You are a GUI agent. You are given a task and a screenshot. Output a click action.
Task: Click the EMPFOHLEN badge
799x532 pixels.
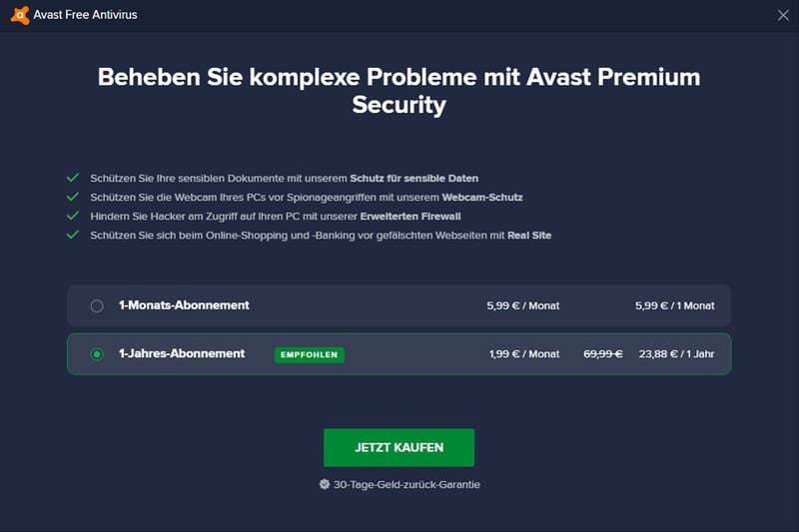click(x=310, y=355)
